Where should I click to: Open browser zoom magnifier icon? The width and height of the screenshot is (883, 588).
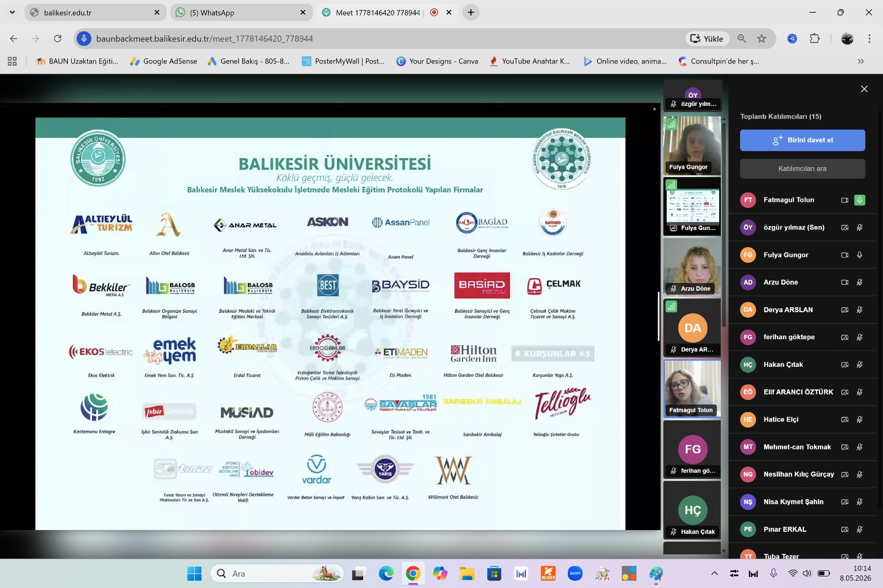coord(742,39)
